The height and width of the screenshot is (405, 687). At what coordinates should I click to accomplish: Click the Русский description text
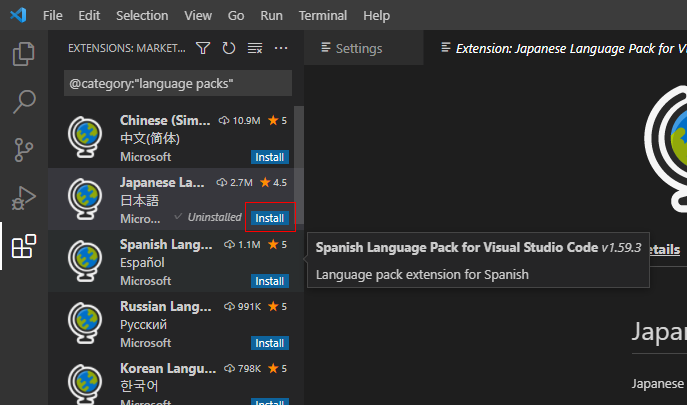143,324
